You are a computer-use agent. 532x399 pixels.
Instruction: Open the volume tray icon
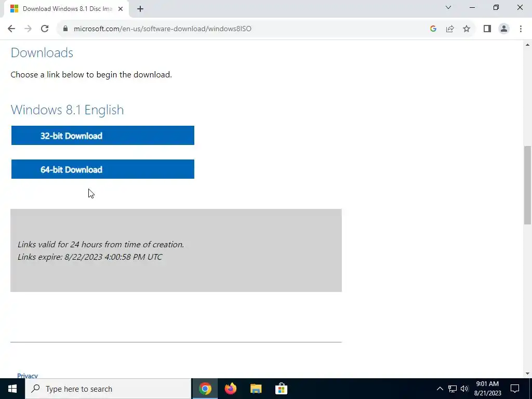(464, 389)
